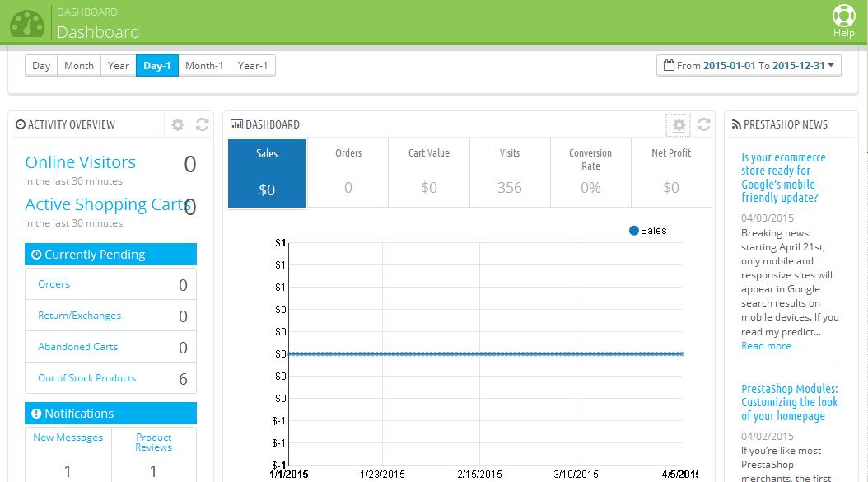868x482 pixels.
Task: Open Activity Overview settings gear
Action: (x=177, y=124)
